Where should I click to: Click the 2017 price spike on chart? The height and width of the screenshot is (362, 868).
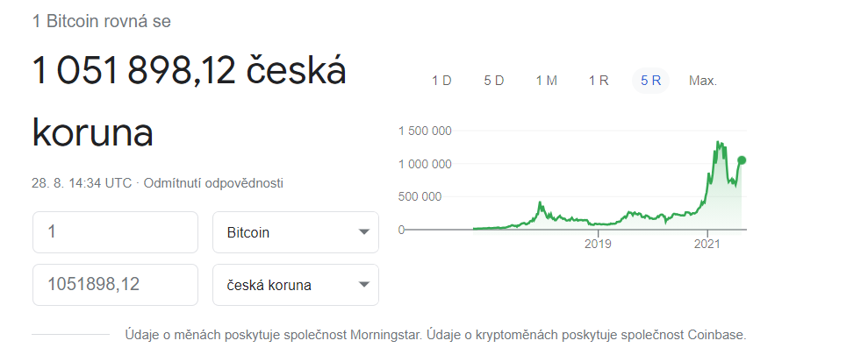click(x=540, y=204)
